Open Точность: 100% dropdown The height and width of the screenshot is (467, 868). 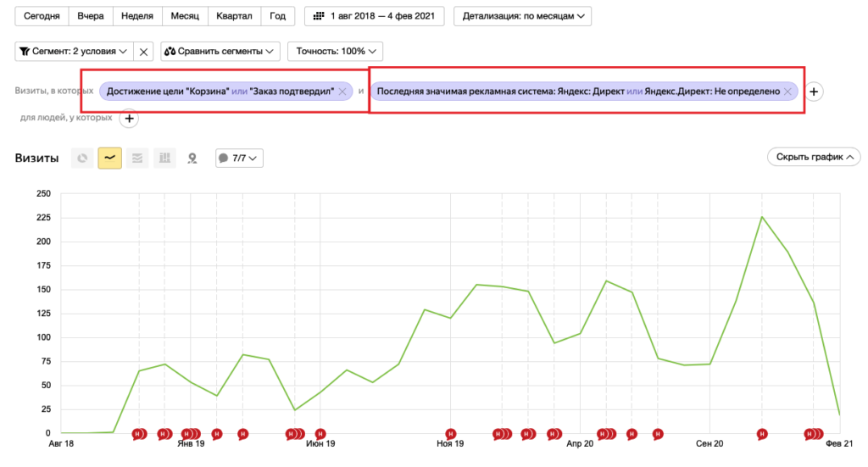point(336,52)
